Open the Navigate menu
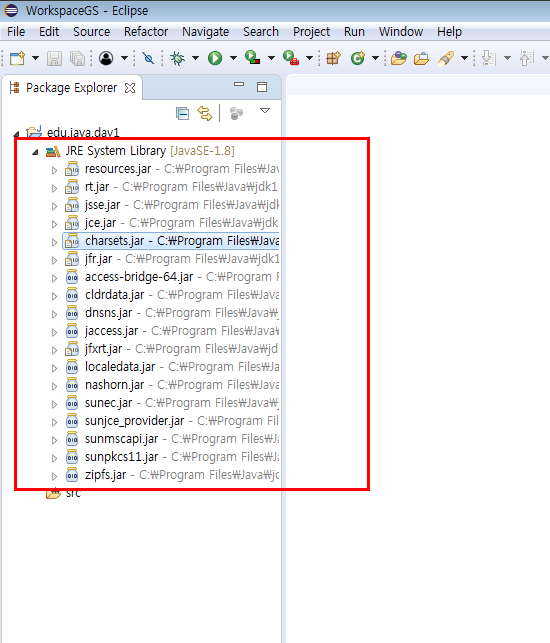Screen dimensions: 550x643 pos(205,32)
